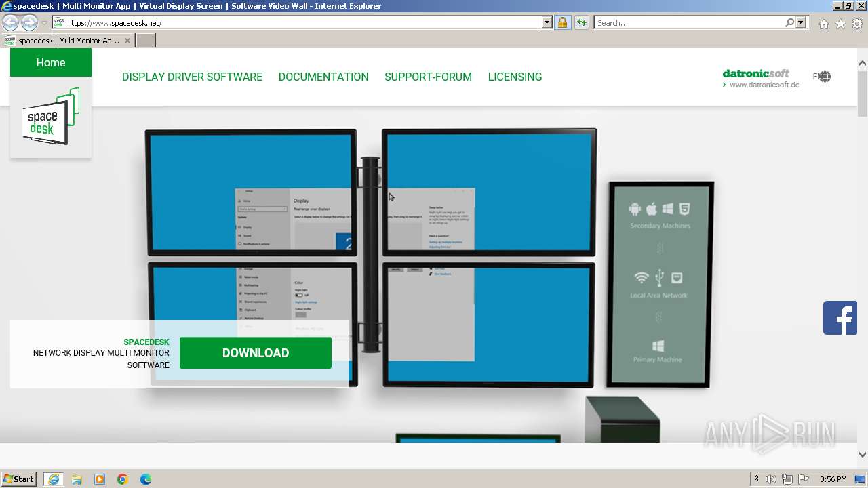Click the browser Forward arrow button
Screen dimensions: 868x488
click(29, 22)
